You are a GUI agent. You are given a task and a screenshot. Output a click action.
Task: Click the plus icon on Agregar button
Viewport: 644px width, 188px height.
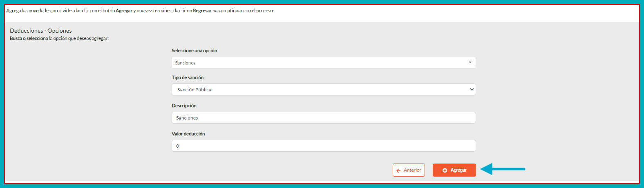pyautogui.click(x=445, y=170)
